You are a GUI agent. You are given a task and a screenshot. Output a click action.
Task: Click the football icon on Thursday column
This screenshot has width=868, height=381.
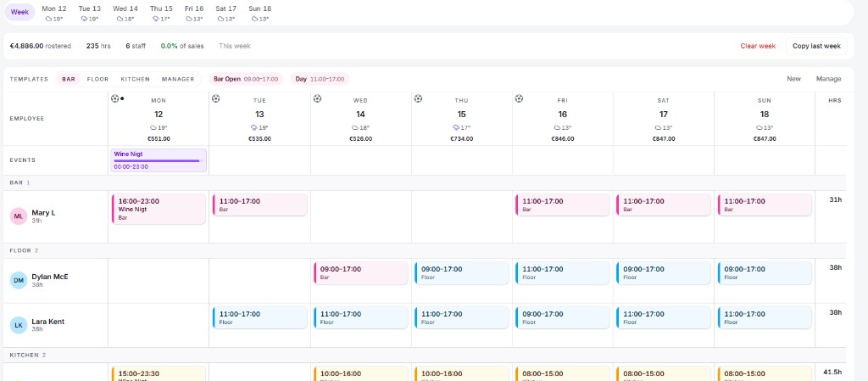tap(418, 98)
